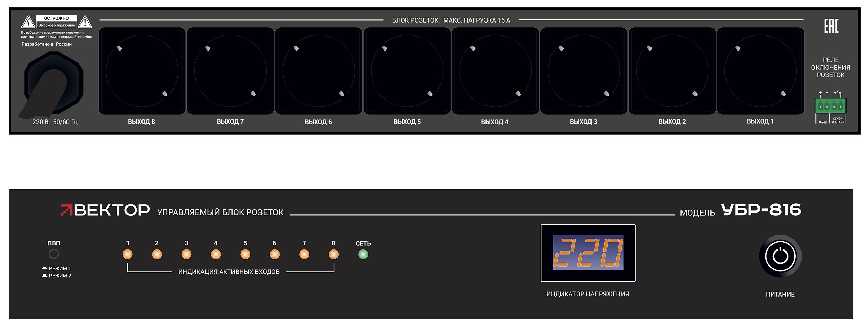Select the ВЫХОД 1 outlet socket

click(x=761, y=71)
